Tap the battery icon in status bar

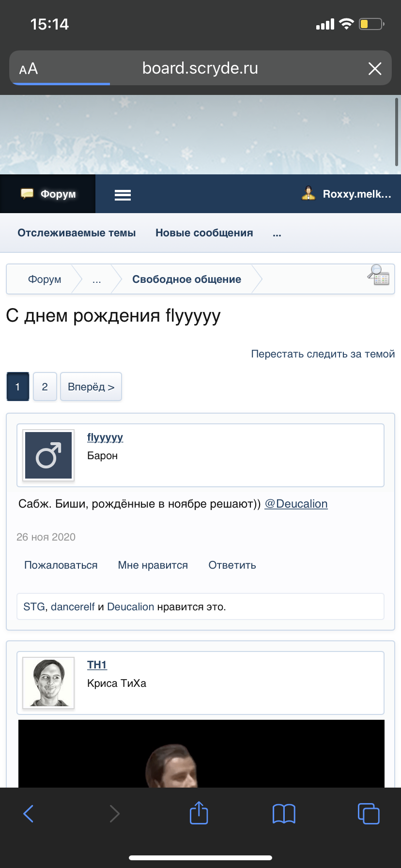point(371,24)
